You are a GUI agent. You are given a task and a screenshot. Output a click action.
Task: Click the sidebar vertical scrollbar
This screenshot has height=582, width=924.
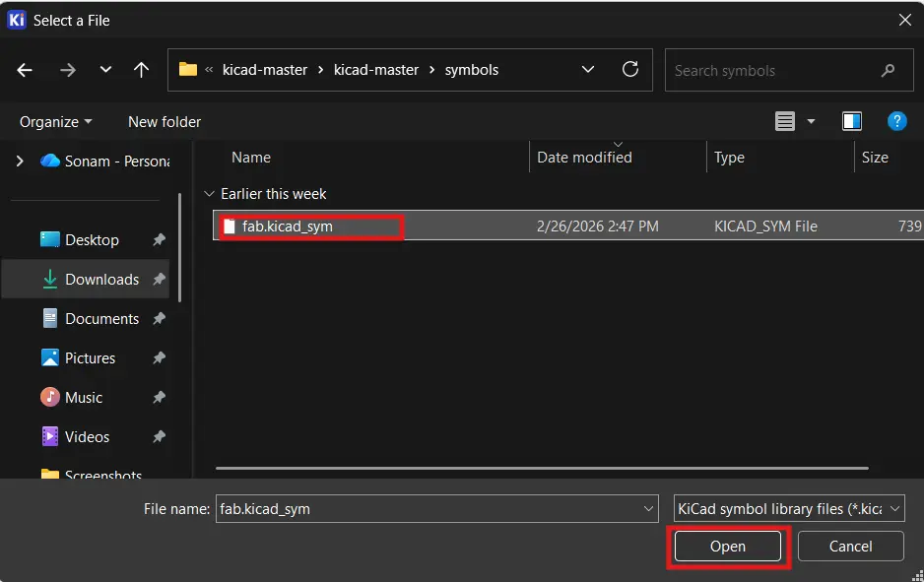[x=179, y=247]
